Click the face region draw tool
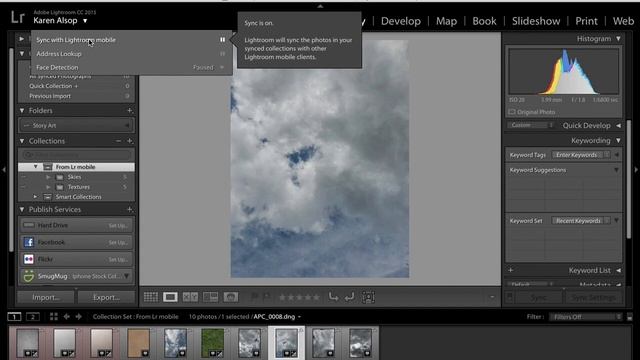The image size is (640, 360). pos(368,297)
